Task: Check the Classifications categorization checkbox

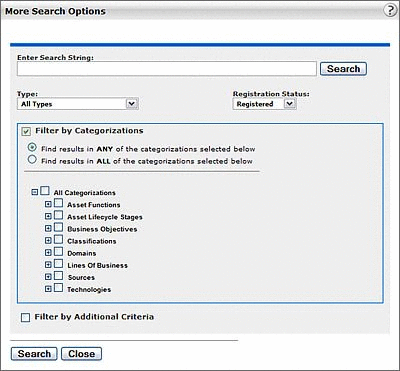Action: point(58,240)
